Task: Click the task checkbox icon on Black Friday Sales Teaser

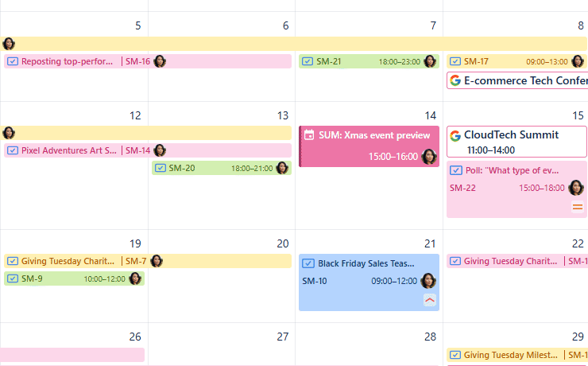Action: [308, 263]
